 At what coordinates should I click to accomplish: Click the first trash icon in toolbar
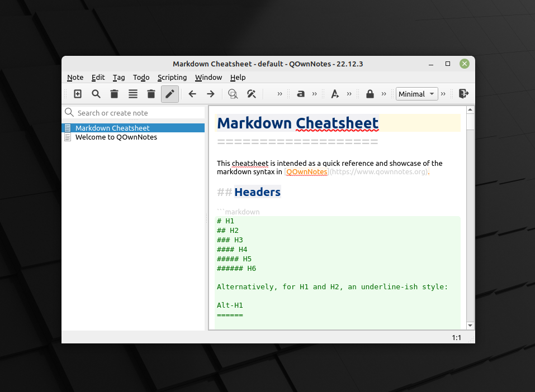(x=114, y=94)
